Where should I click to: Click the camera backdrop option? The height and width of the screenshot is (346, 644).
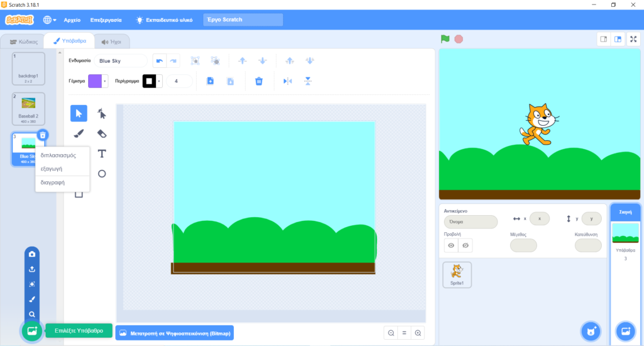pyautogui.click(x=32, y=254)
